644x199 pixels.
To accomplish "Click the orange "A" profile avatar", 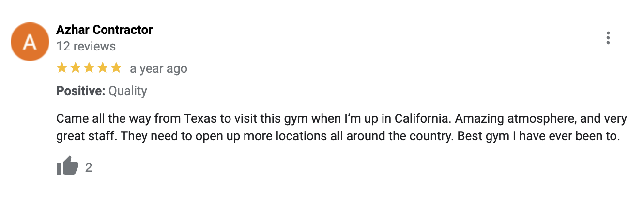I will (x=30, y=42).
